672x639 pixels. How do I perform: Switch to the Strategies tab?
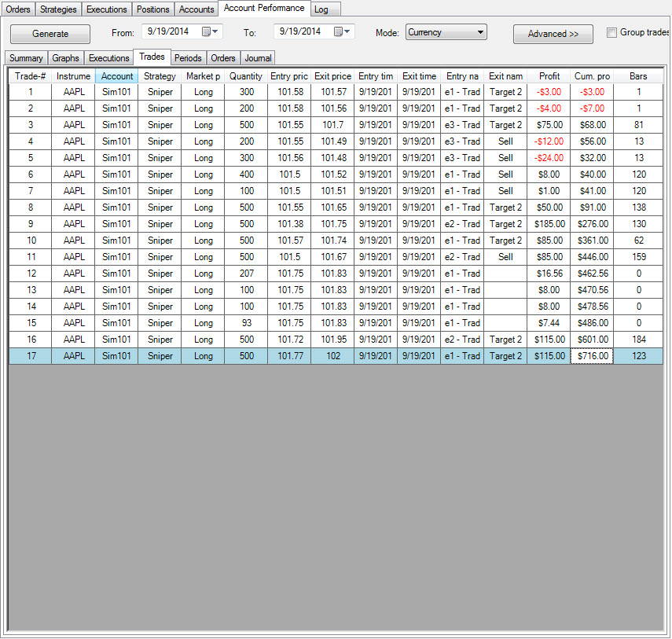(58, 9)
